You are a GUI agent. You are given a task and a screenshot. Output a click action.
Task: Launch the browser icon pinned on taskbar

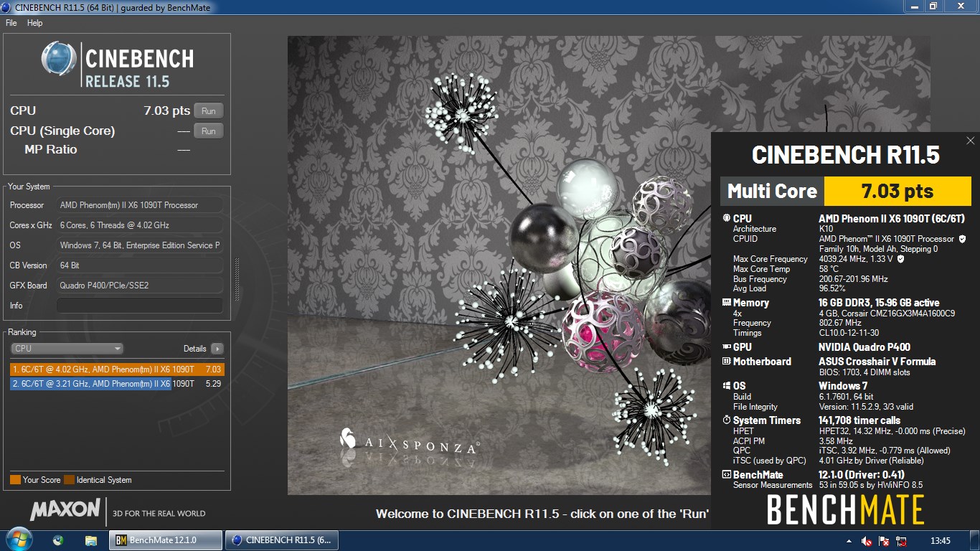click(58, 540)
